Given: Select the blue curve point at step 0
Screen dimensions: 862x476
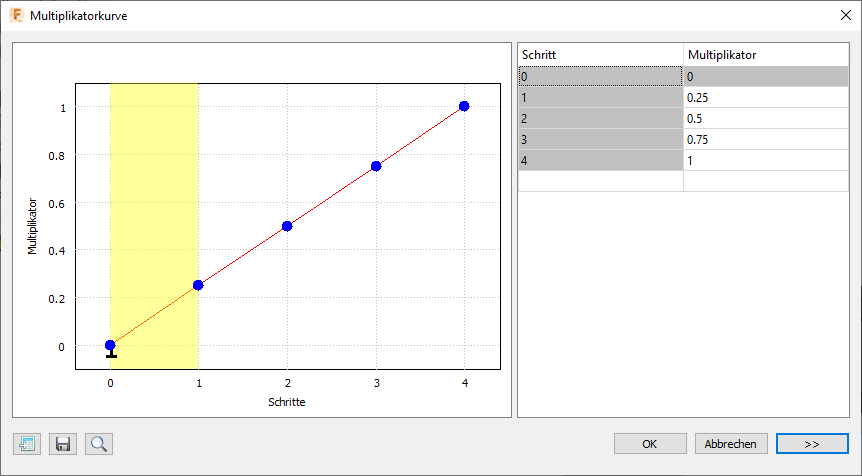Looking at the screenshot, I should tap(110, 345).
